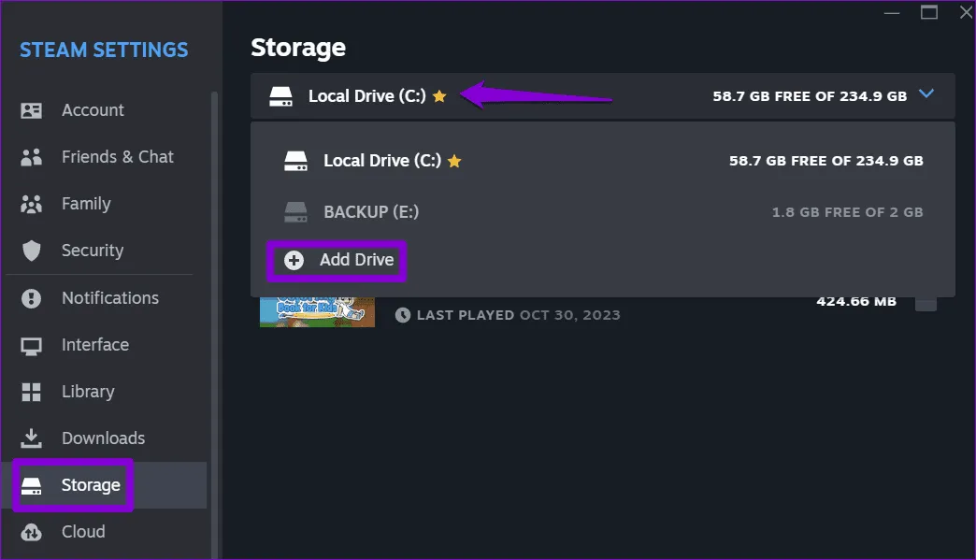Click the Last Played clock icon

point(403,315)
